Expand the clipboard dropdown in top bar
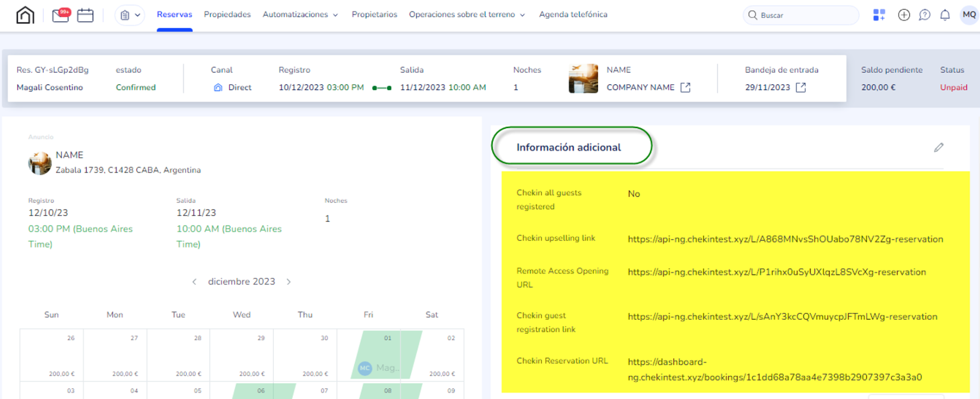Image resolution: width=980 pixels, height=399 pixels. point(130,15)
